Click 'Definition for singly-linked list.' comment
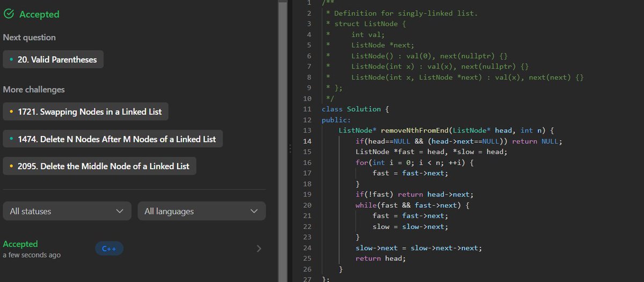Viewport: 644px width, 282px height. [x=405, y=13]
